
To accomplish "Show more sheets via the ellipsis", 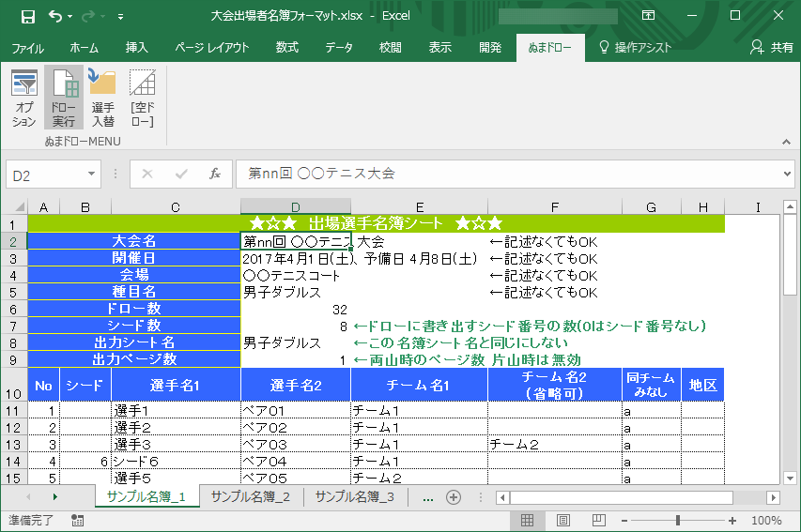I will (428, 498).
